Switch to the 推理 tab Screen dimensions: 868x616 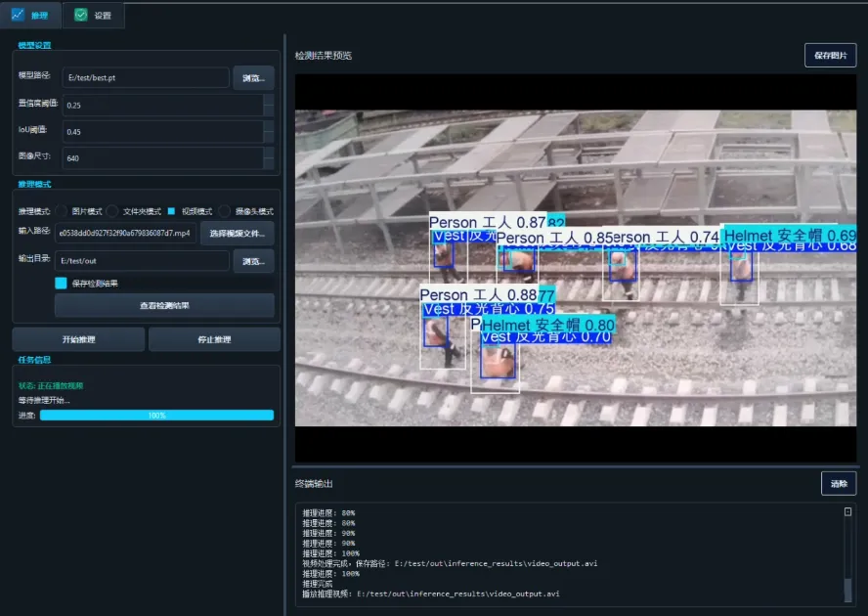(x=30, y=15)
